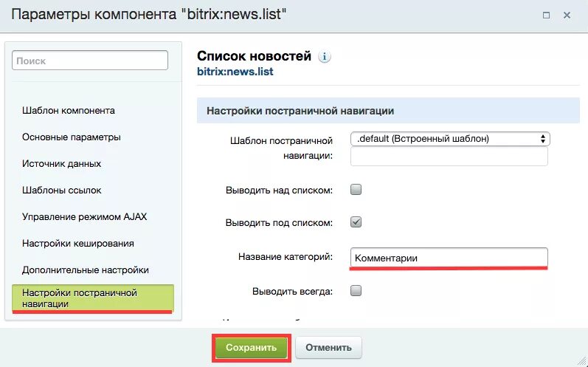This screenshot has height=367, width=588.
Task: Open Настройки кеширования section
Action: point(78,243)
